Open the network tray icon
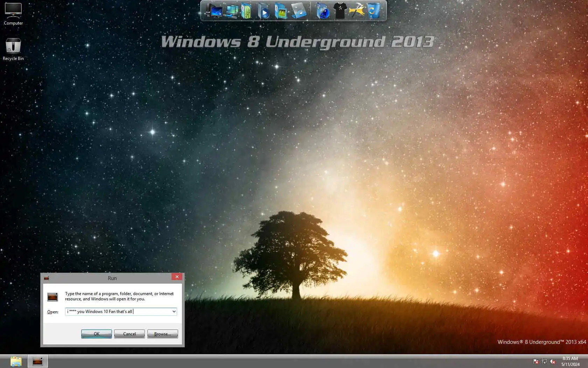588x368 pixels. (x=544, y=361)
